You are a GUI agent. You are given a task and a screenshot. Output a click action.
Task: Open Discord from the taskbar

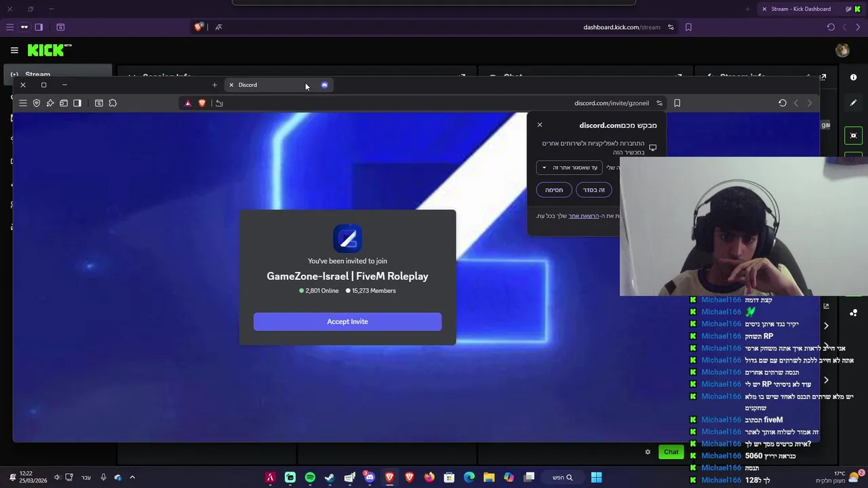[x=369, y=477]
